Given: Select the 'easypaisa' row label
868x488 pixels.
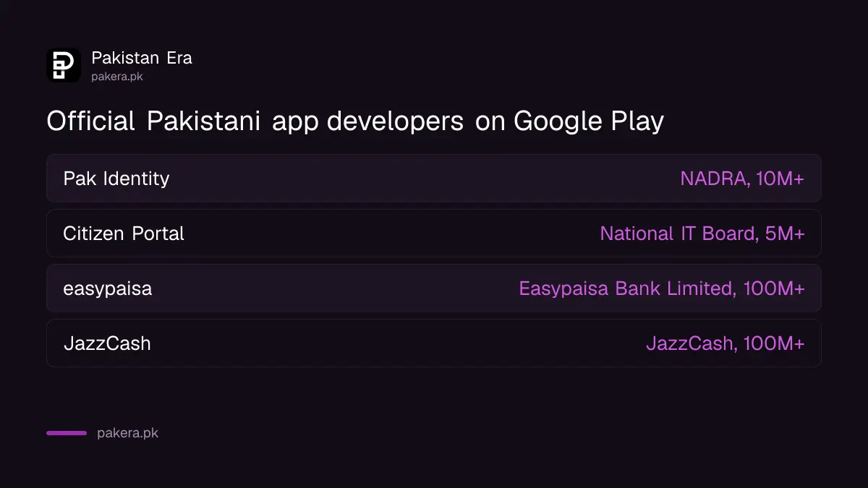Looking at the screenshot, I should 108,289.
